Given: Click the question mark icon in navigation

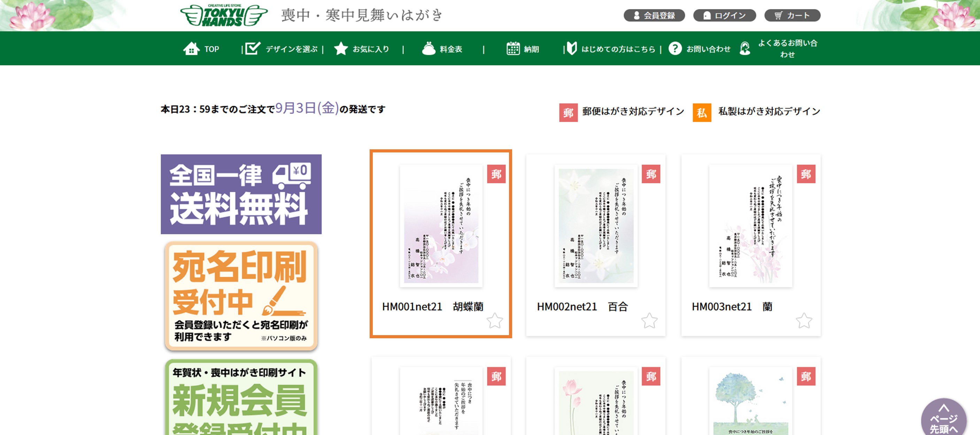Looking at the screenshot, I should click(x=675, y=48).
